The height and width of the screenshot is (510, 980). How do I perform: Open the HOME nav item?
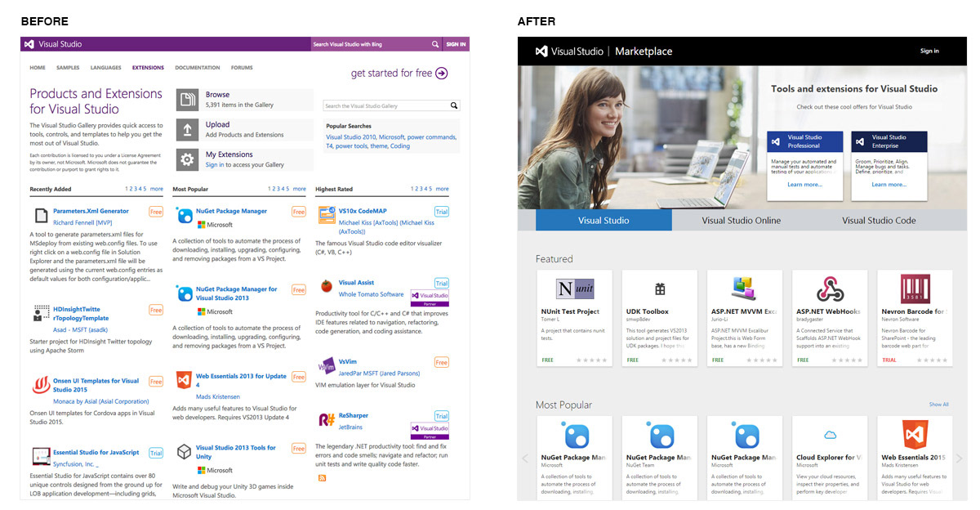click(x=38, y=68)
